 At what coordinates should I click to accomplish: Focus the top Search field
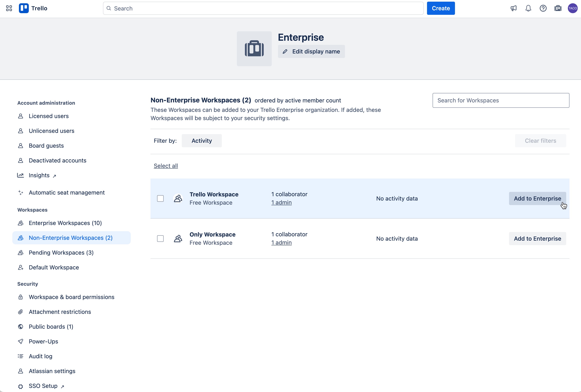263,8
